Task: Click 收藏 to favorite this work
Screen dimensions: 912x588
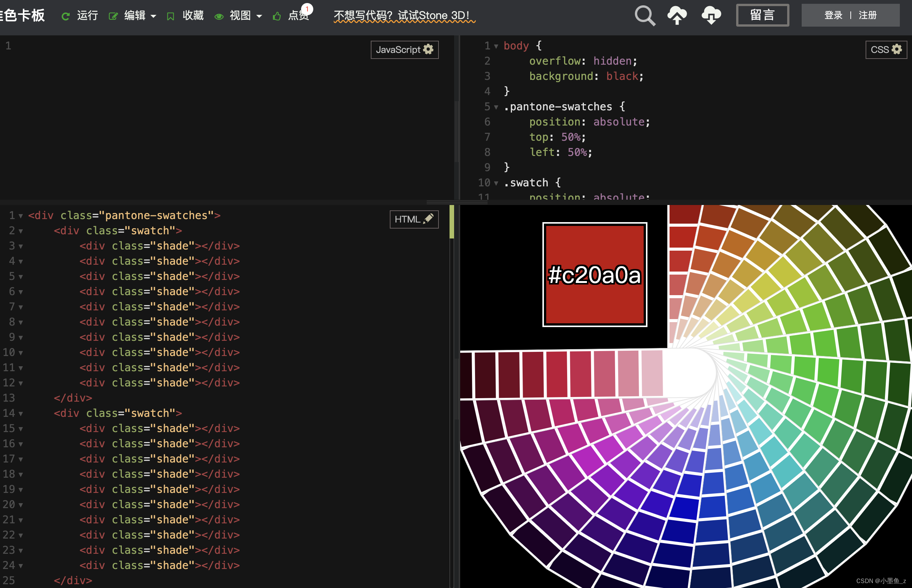Action: [193, 16]
